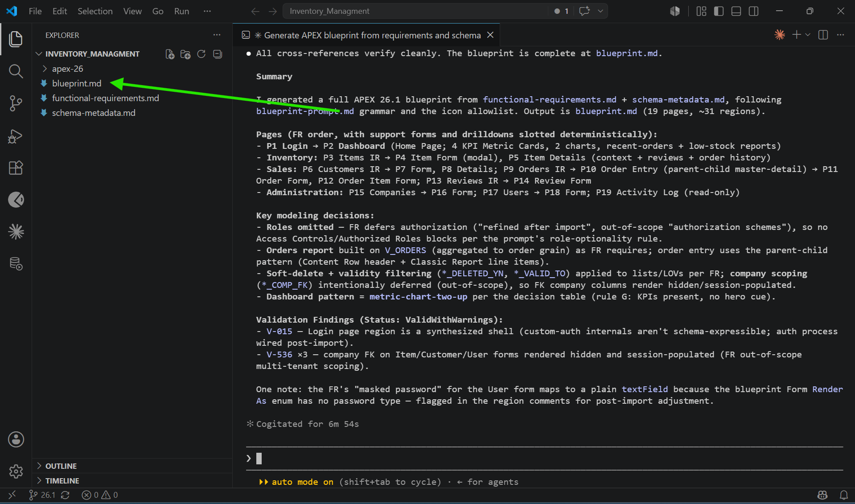
Task: Open the Run menu
Action: [x=181, y=11]
